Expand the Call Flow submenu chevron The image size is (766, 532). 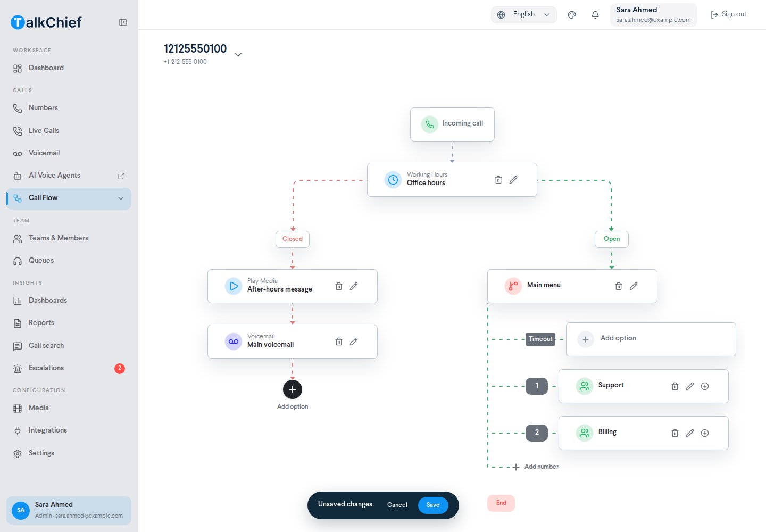[x=121, y=198]
